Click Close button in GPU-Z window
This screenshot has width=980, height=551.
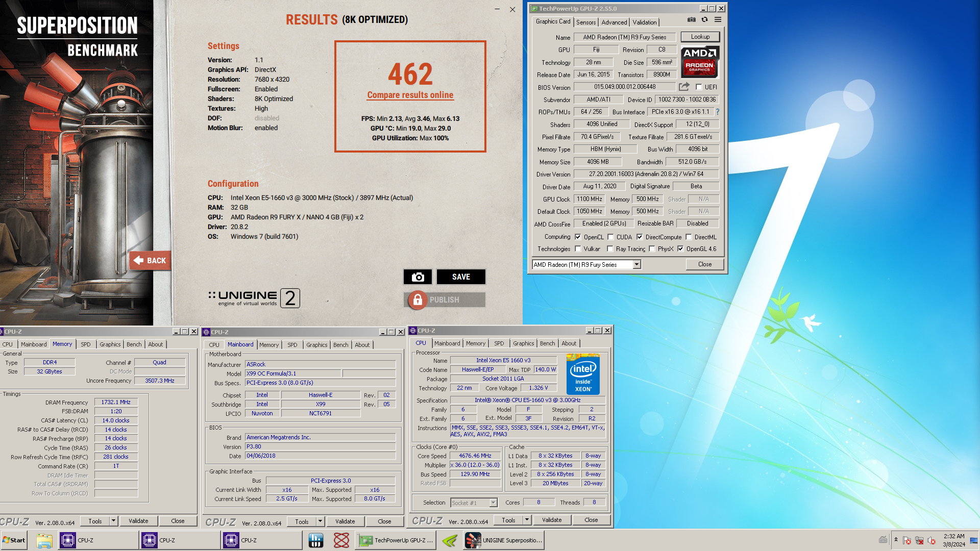tap(705, 264)
